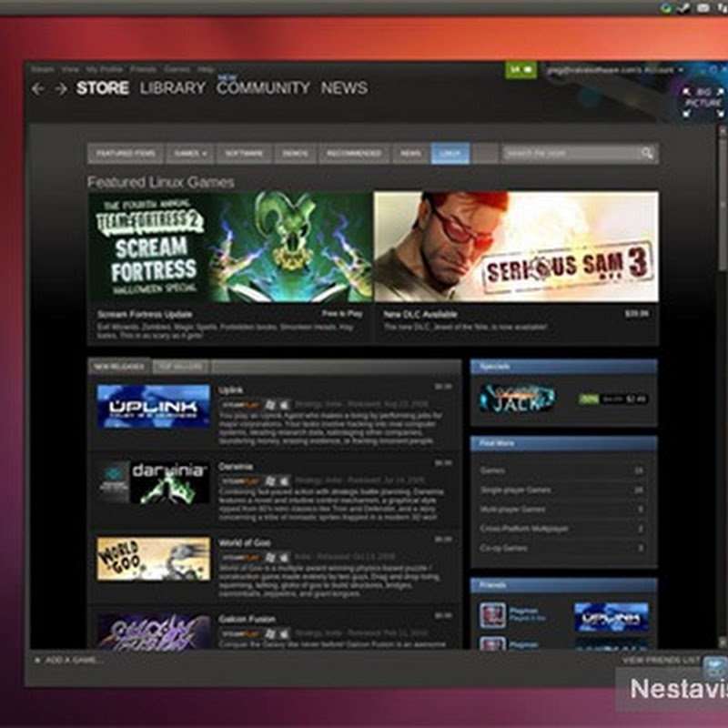Image resolution: width=728 pixels, height=728 pixels.
Task: Click the World of Goo title link
Action: [x=245, y=542]
